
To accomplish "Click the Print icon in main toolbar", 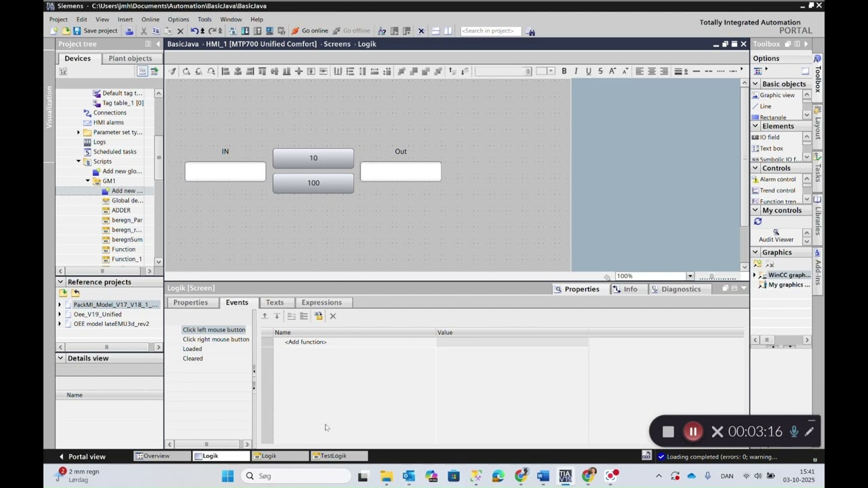I will pos(130,30).
